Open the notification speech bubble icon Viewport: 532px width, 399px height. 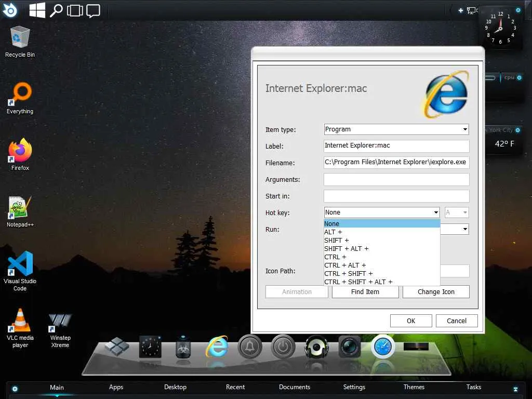(93, 11)
